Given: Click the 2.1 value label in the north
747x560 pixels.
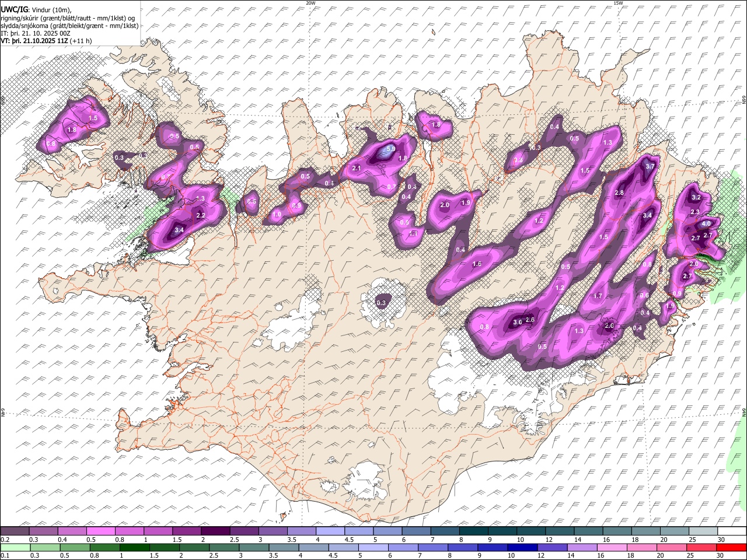Looking at the screenshot, I should pos(357,169).
